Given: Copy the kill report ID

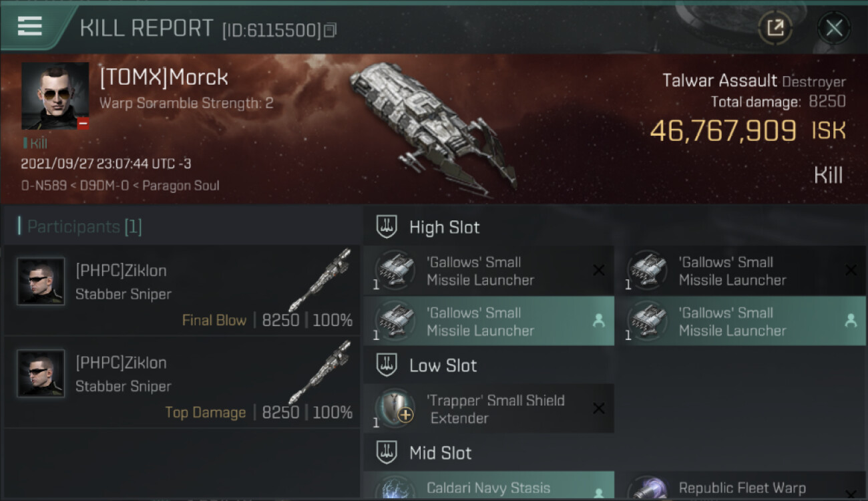Looking at the screenshot, I should coord(330,30).
